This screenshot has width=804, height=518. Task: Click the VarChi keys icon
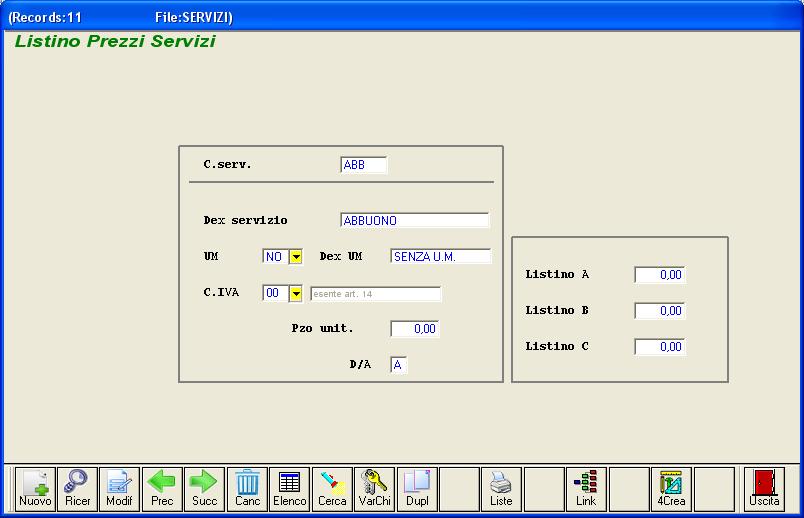[x=374, y=489]
